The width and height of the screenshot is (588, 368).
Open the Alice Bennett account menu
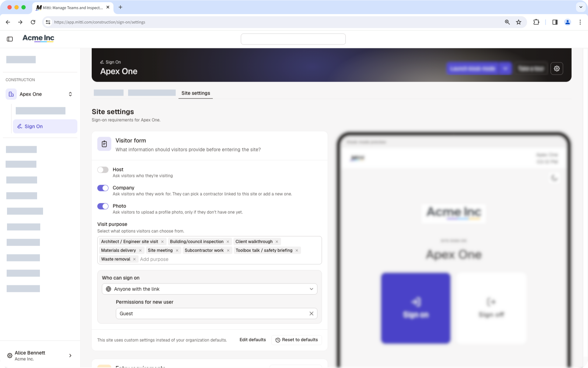[x=40, y=356]
